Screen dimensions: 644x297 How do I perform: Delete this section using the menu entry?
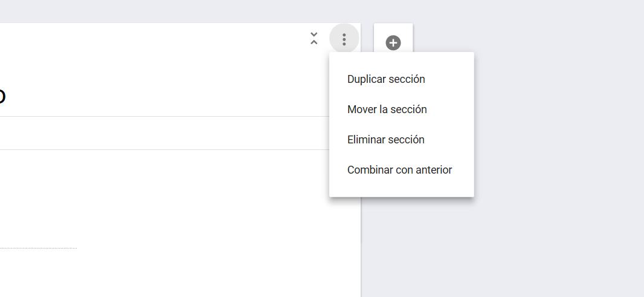385,140
